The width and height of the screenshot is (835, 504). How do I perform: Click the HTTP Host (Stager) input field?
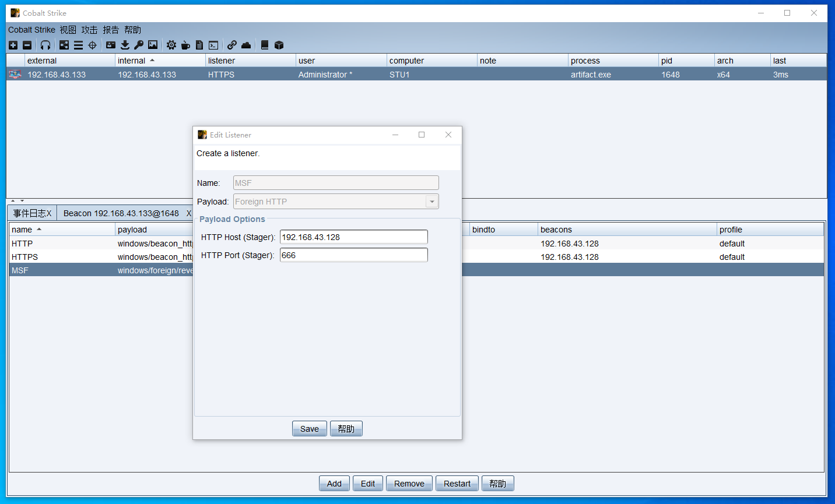tap(354, 237)
